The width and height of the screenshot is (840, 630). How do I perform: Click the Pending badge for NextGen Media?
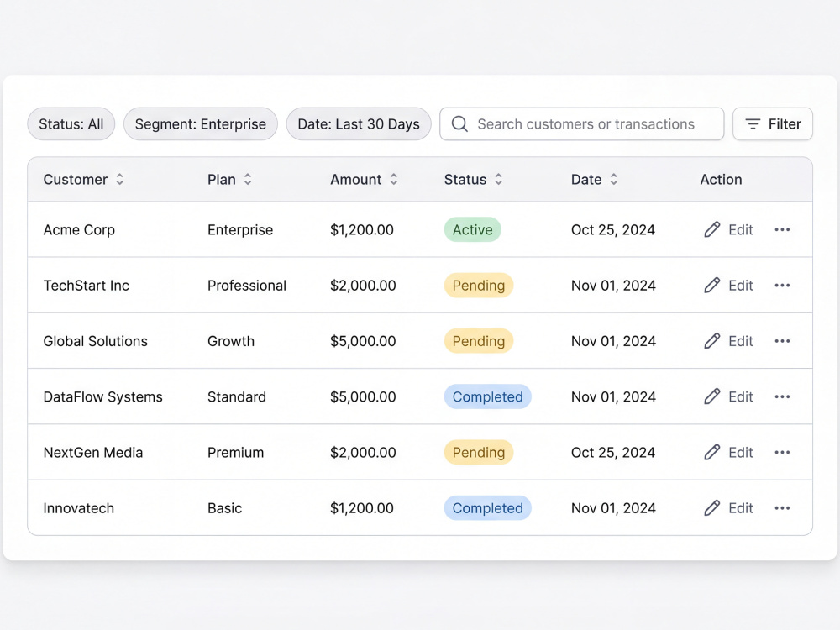[x=479, y=452]
